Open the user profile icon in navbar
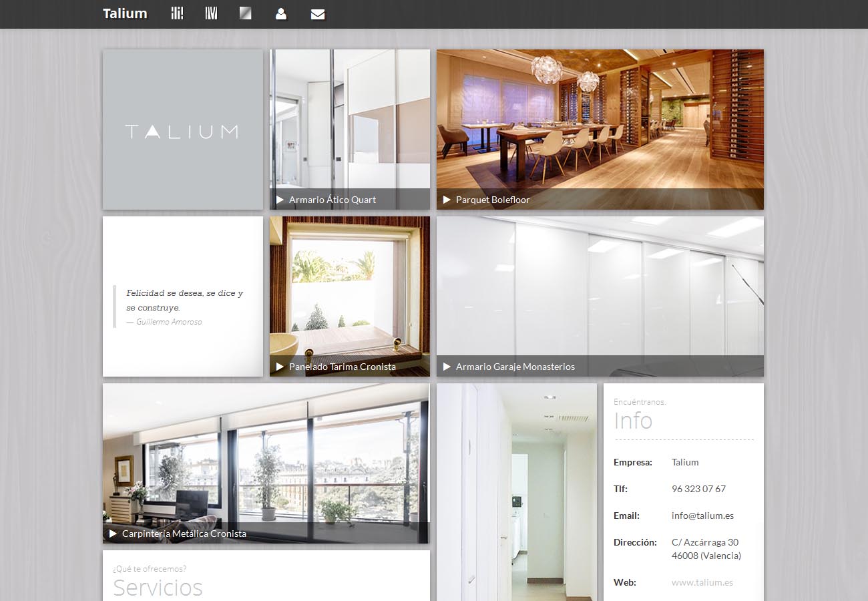The image size is (868, 601). [x=281, y=14]
